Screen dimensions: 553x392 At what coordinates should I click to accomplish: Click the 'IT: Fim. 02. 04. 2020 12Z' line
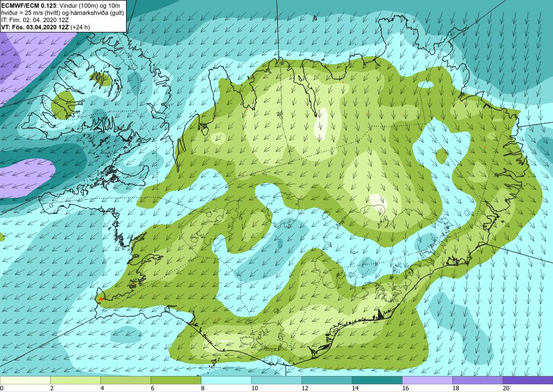pos(35,20)
